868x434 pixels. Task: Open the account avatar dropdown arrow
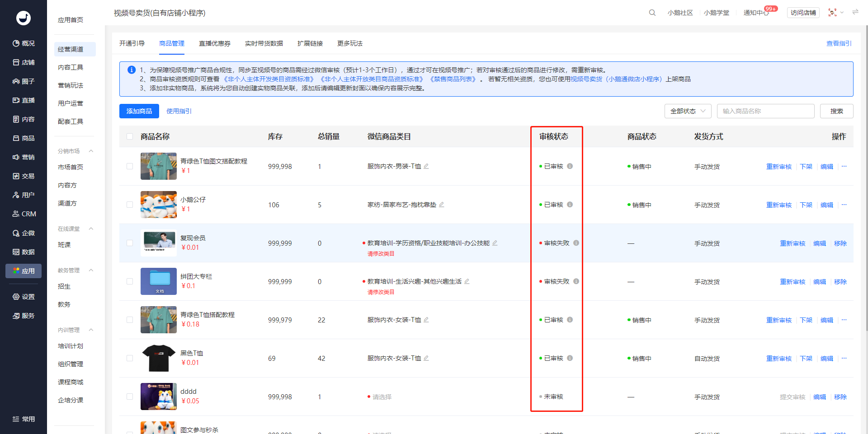[x=842, y=13]
